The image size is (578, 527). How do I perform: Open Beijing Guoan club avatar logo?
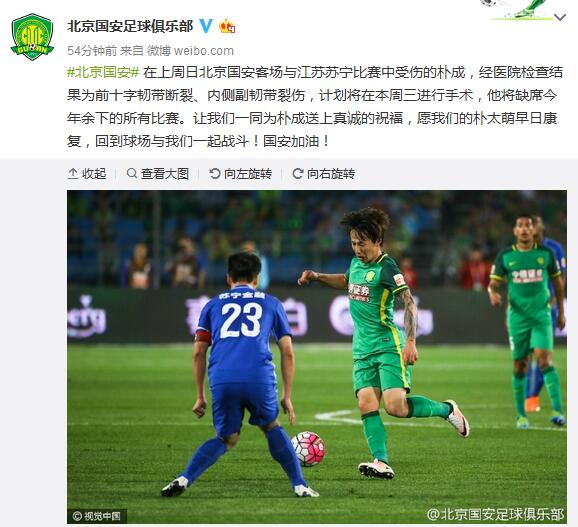(32, 37)
